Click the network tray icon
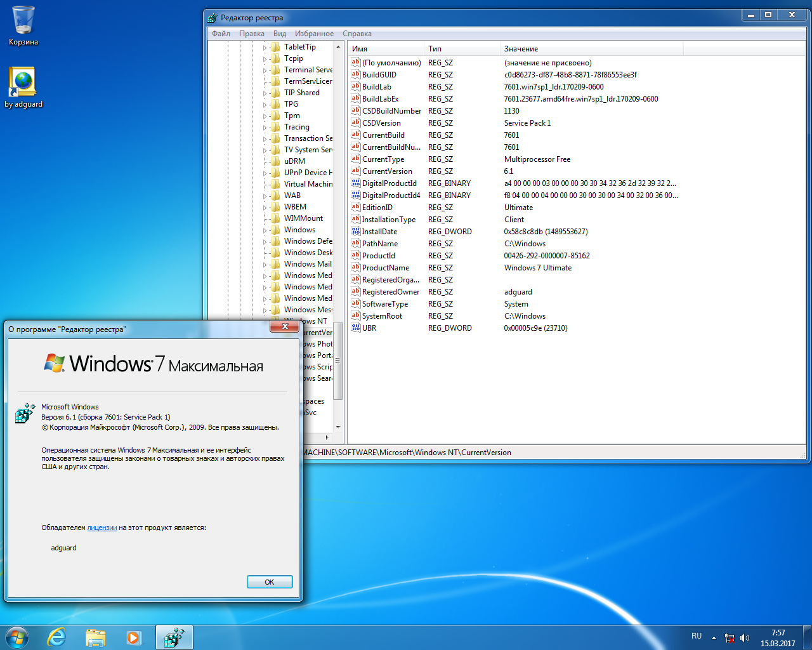The height and width of the screenshot is (650, 812). 730,638
